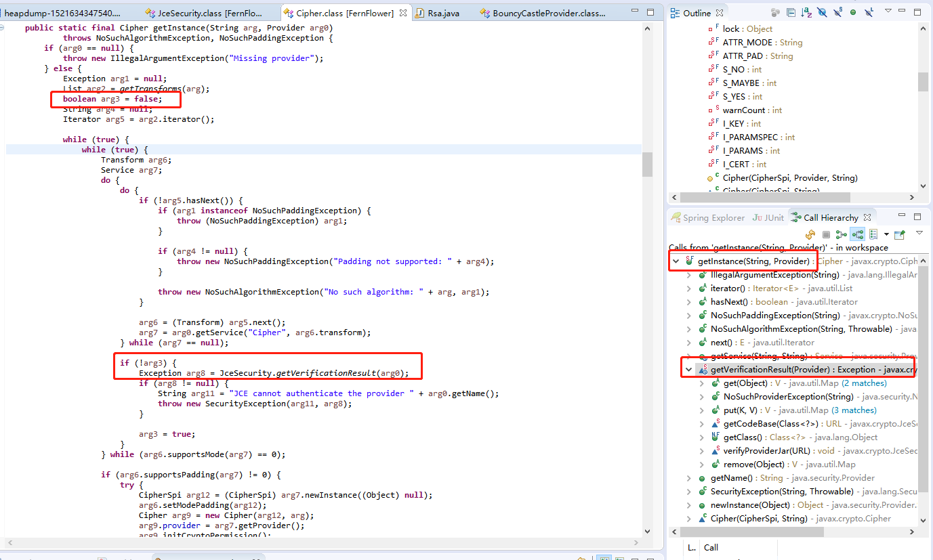Screen dimensions: 933x560
Task: Select remove(Object) call in hierarchy
Action: click(784, 465)
